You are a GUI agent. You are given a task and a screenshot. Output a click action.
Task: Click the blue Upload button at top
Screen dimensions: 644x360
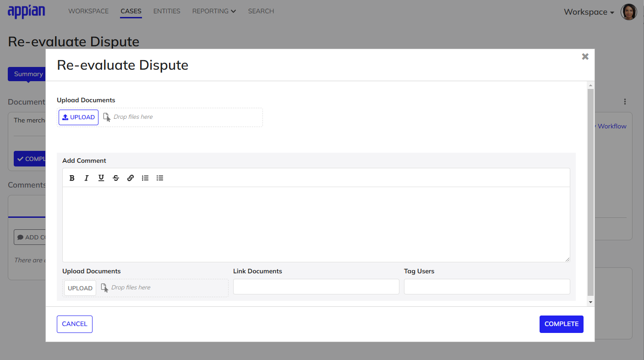click(x=78, y=117)
